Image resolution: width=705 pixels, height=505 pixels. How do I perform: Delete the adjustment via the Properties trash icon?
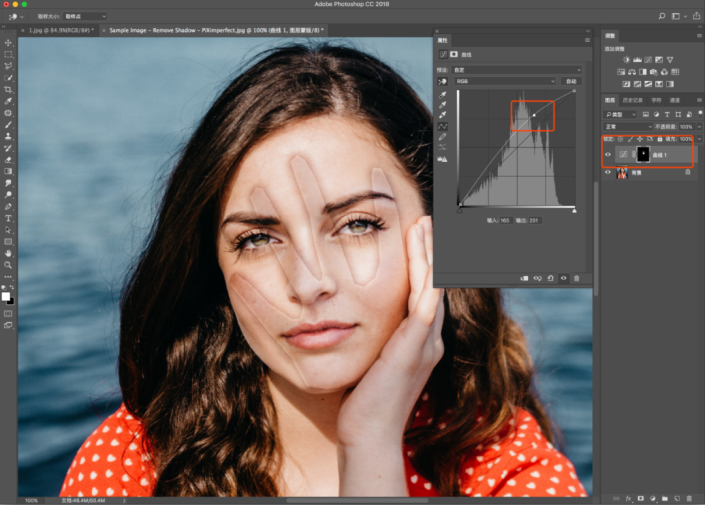click(577, 278)
